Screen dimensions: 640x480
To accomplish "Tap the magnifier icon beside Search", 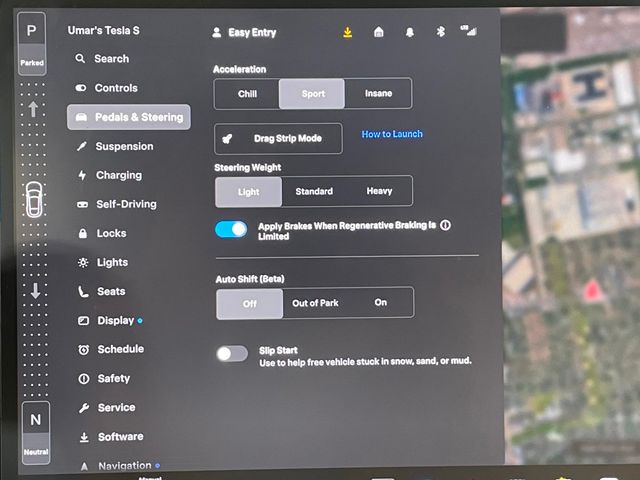I will point(80,58).
